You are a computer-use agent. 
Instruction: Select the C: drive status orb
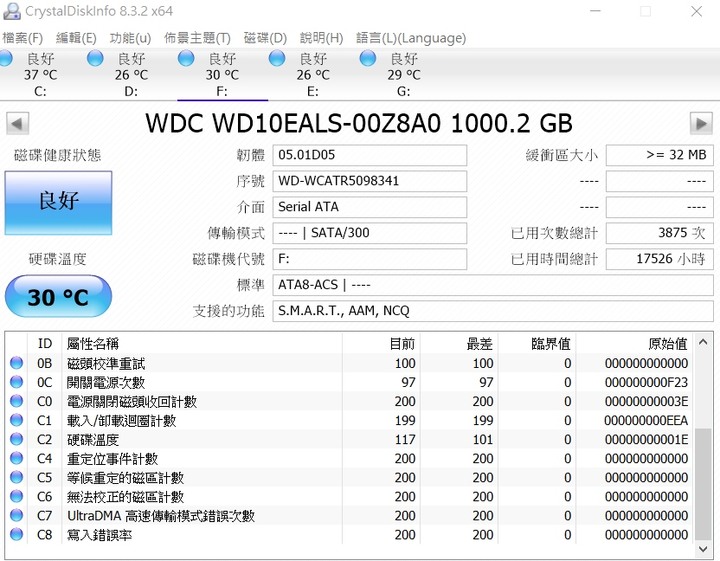(x=5, y=59)
